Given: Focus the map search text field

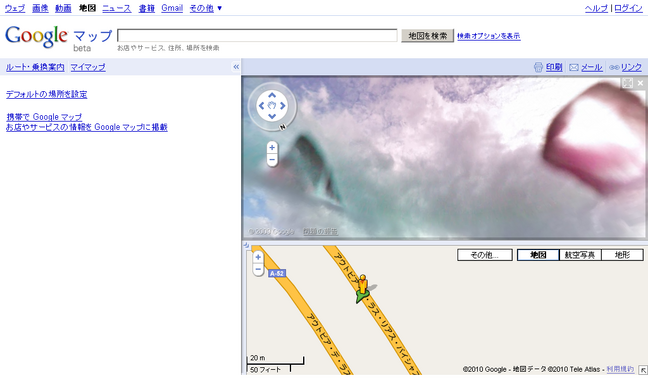Looking at the screenshot, I should (257, 36).
